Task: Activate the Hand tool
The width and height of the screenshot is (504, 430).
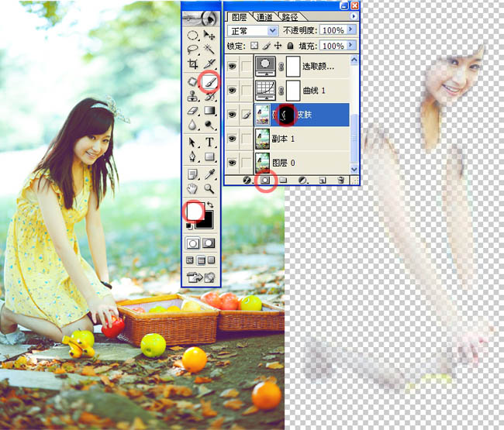Action: (x=192, y=188)
